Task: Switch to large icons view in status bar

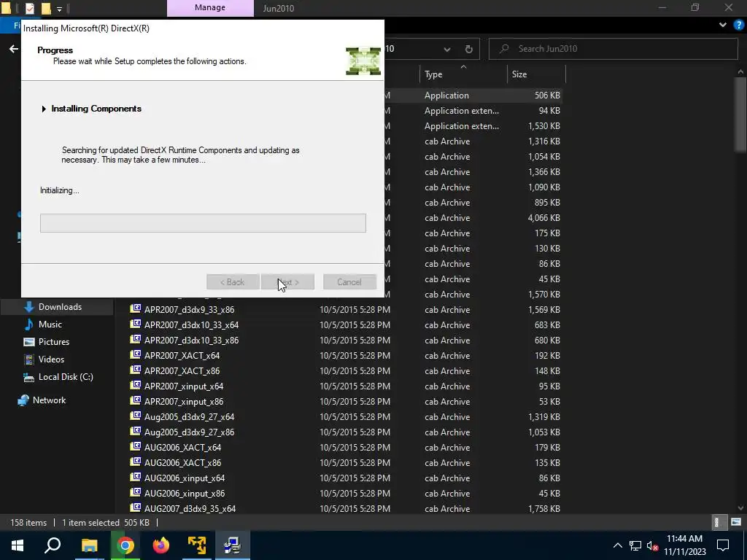Action: tap(736, 522)
